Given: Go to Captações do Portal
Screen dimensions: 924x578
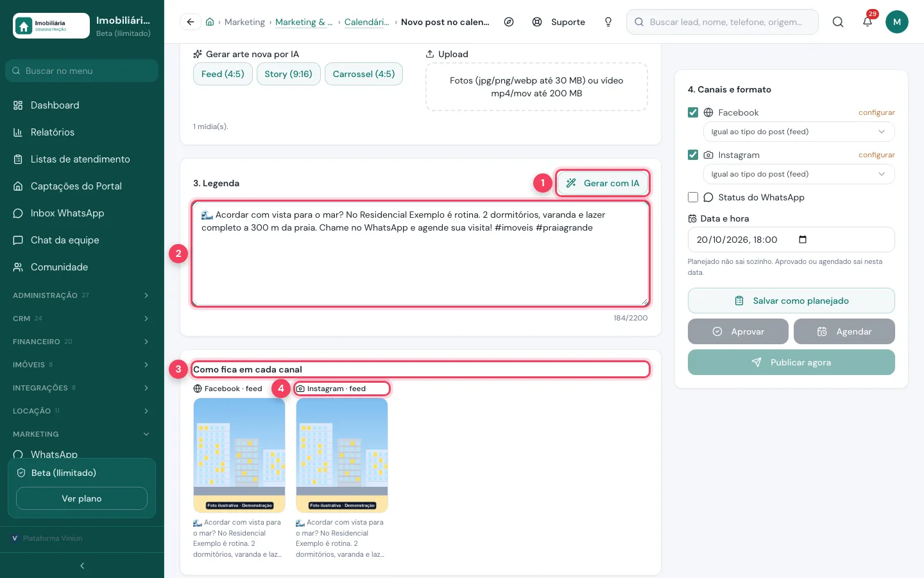Looking at the screenshot, I should click(x=82, y=186).
